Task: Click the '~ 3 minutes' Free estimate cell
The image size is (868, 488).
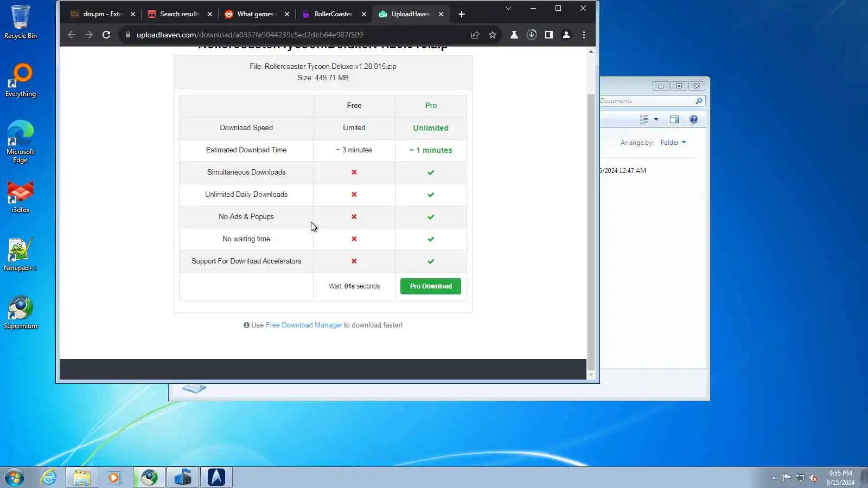Action: pos(354,150)
